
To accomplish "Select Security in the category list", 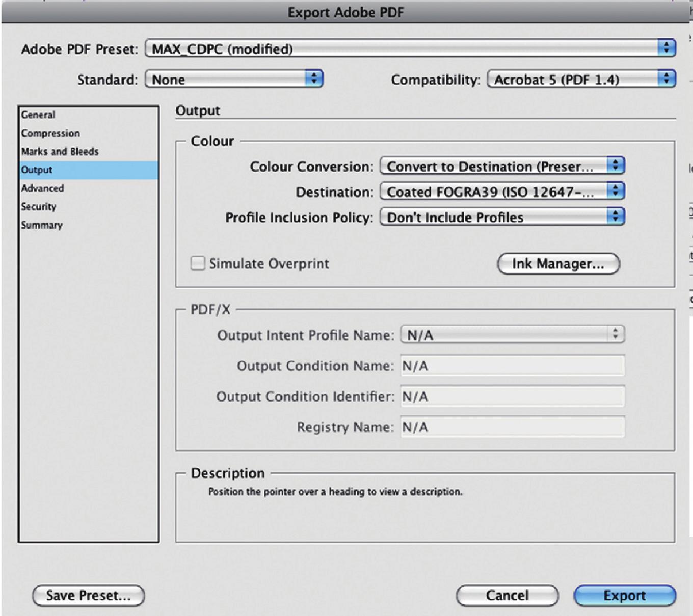I will pos(88,206).
